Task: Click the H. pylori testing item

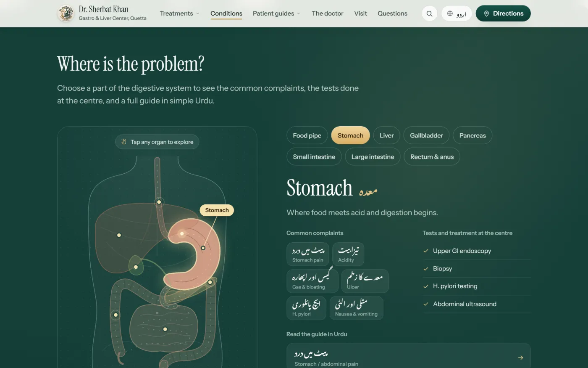Action: 477,286
